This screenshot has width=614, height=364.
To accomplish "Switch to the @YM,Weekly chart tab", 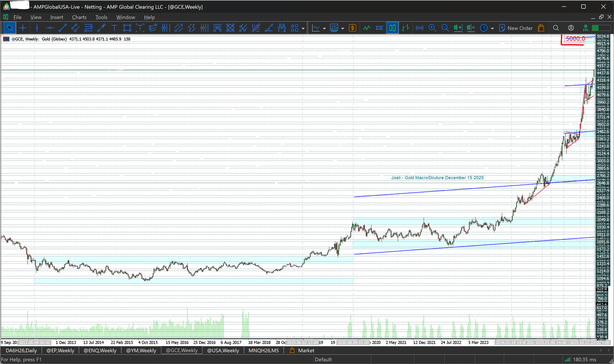I will click(x=141, y=350).
